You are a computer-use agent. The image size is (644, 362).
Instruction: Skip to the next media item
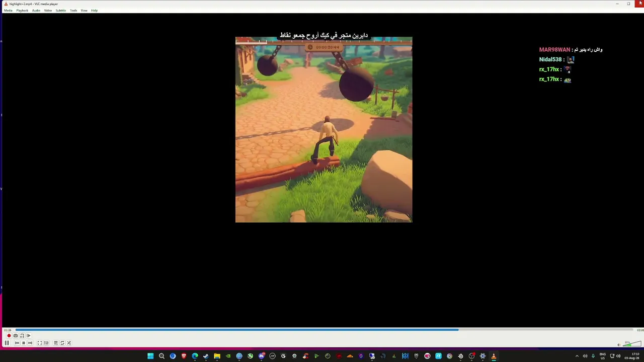point(30,343)
